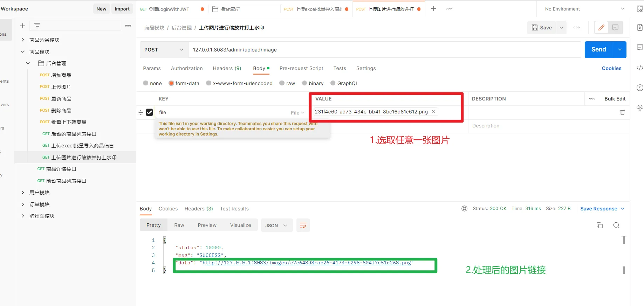Click the network globe icon near Status
The width and height of the screenshot is (644, 306).
pos(464,209)
